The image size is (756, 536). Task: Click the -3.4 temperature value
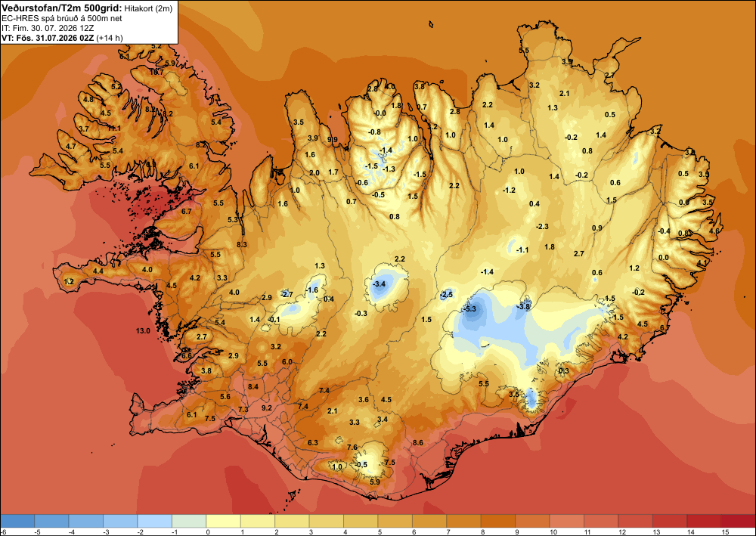(380, 284)
